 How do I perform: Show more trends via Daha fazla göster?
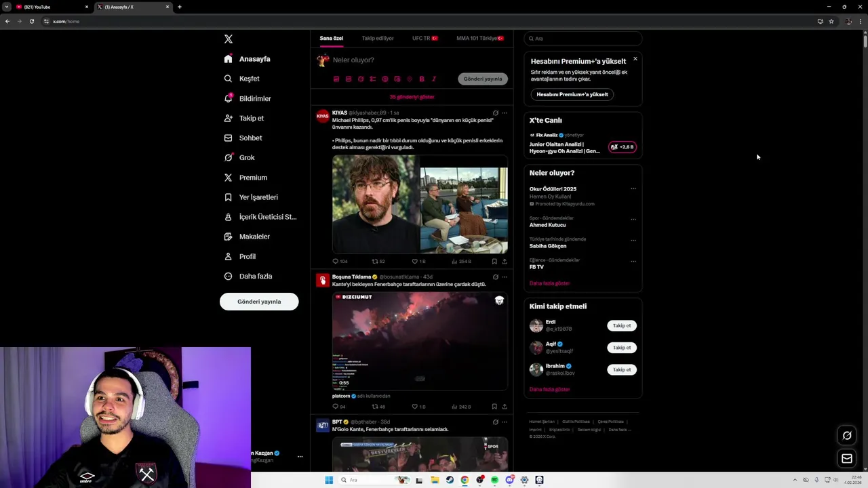tap(549, 283)
